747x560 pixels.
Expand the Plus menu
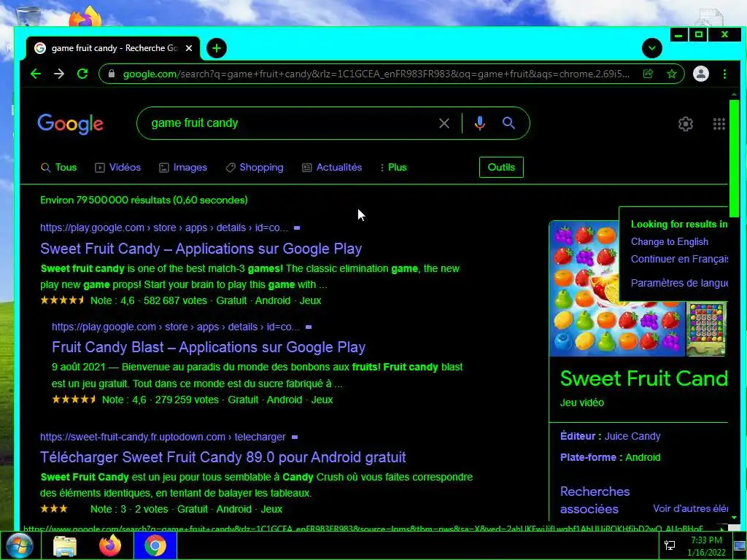click(393, 167)
